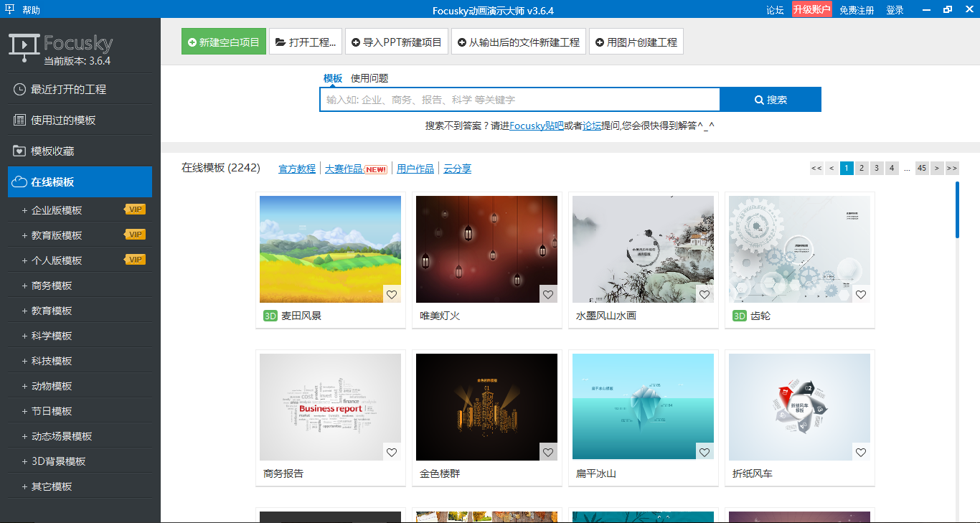Open the 水墨风山水画 template thumbnail
Image resolution: width=980 pixels, height=523 pixels.
coord(643,249)
